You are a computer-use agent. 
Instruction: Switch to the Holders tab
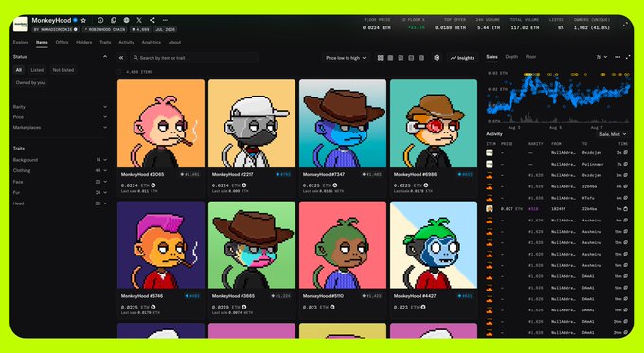pos(83,43)
